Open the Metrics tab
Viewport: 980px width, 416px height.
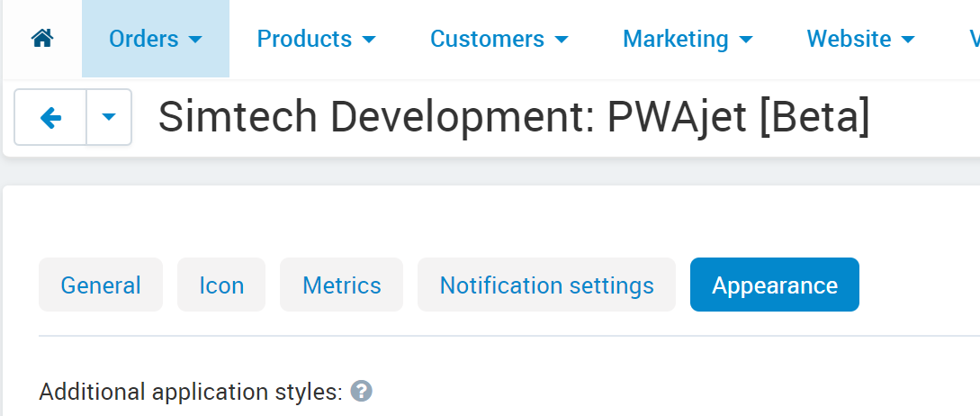pos(341,285)
